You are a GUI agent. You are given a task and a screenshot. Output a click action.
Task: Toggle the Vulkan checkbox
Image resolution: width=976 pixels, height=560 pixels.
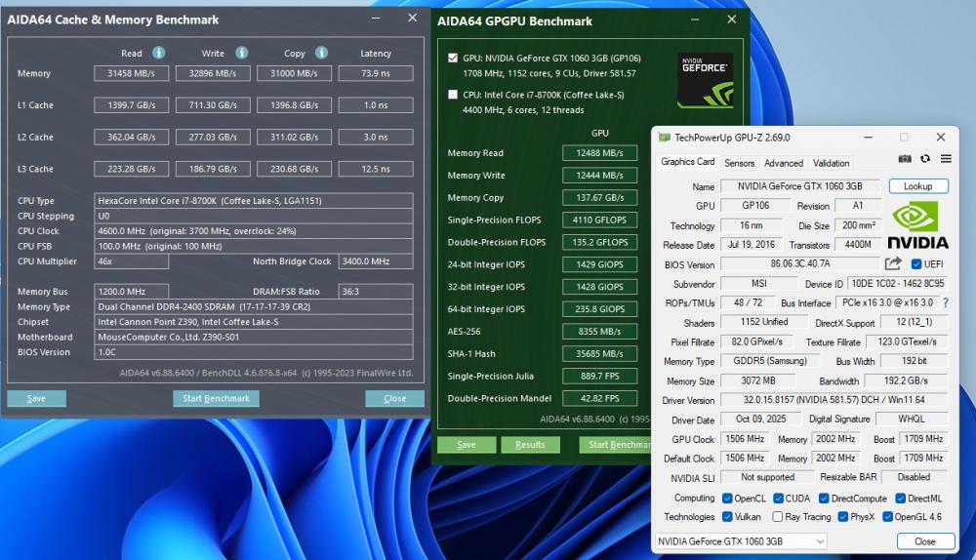coord(727,516)
